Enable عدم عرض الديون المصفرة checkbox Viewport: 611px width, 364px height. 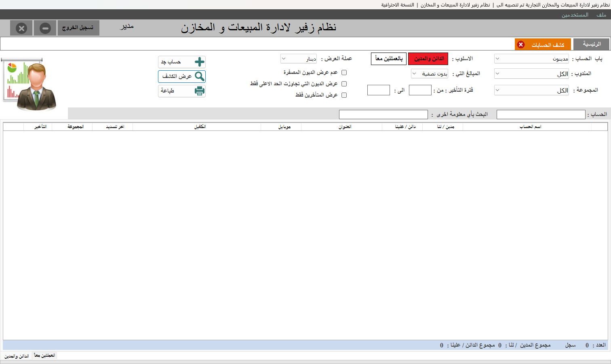(344, 73)
